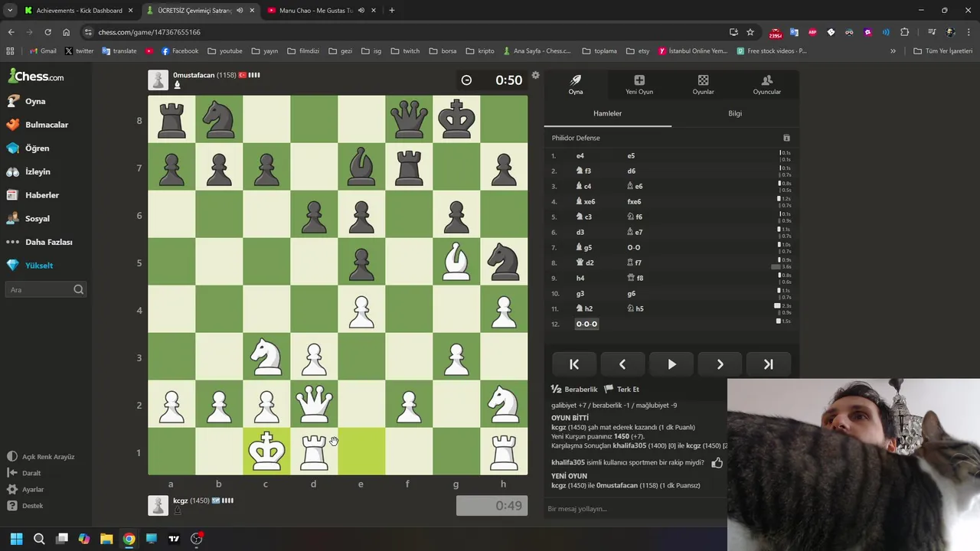Switch to the Oyna tab in right panel
This screenshot has height=551, width=980.
point(576,84)
